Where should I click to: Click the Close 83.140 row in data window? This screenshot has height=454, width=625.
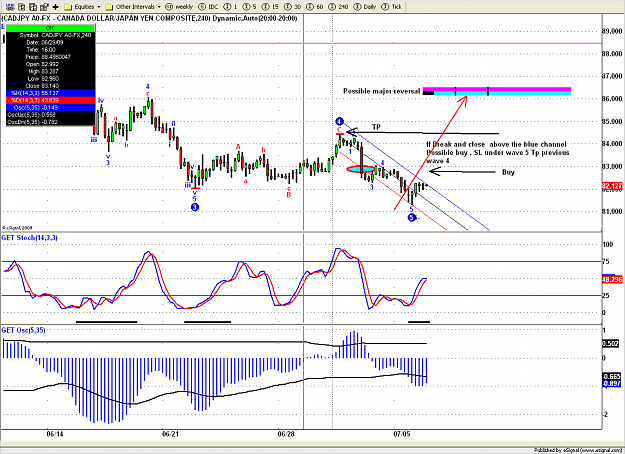[50, 86]
